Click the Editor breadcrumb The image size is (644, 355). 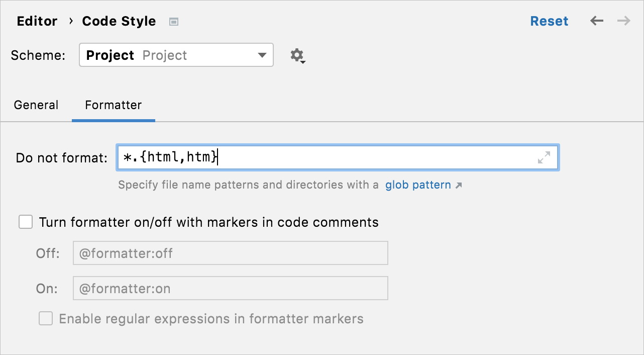(x=37, y=21)
